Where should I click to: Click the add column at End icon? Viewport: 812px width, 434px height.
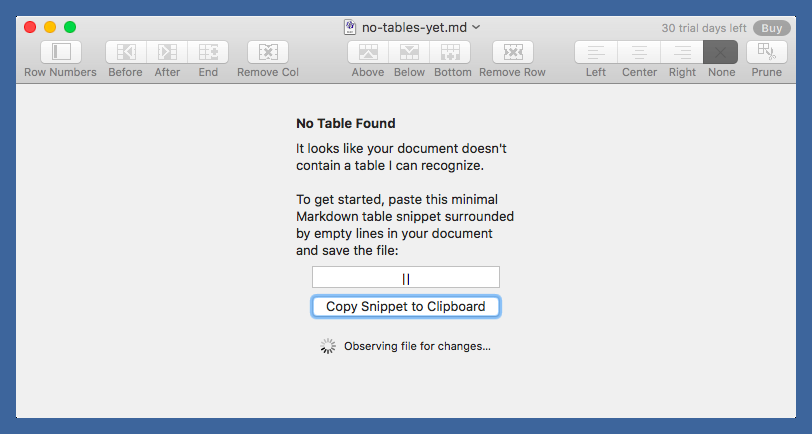coord(208,52)
